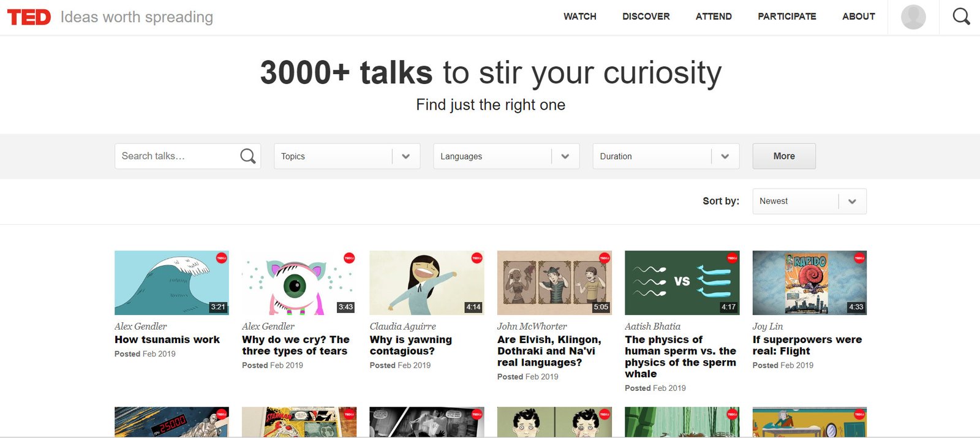Click the Languages dropdown chevron arrow
Screen dimensions: 980x438
(x=565, y=156)
